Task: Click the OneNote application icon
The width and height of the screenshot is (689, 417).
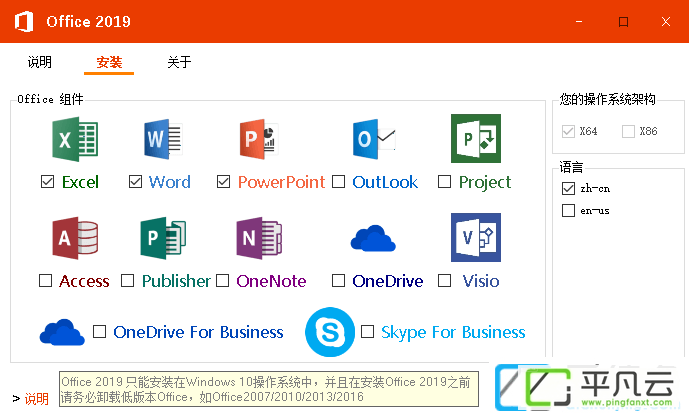Action: pyautogui.click(x=259, y=238)
